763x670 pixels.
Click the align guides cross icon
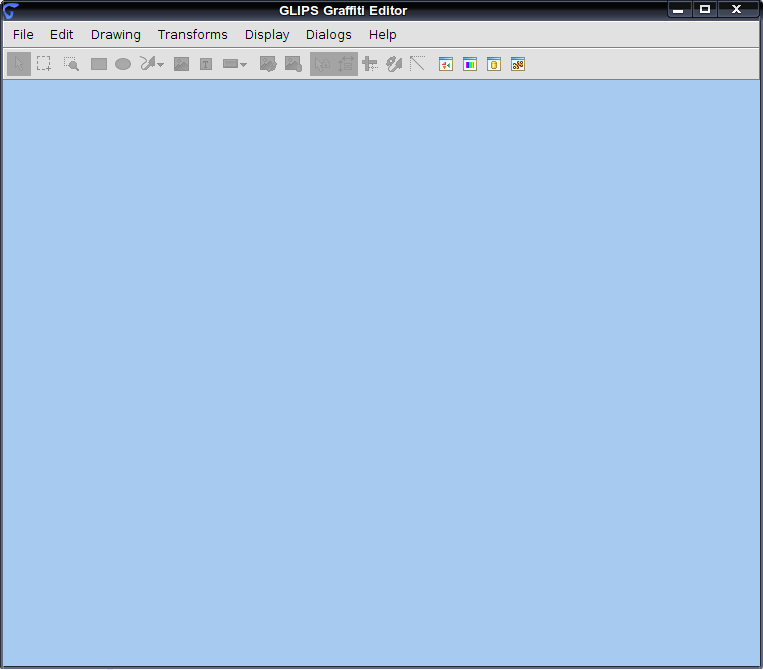370,64
